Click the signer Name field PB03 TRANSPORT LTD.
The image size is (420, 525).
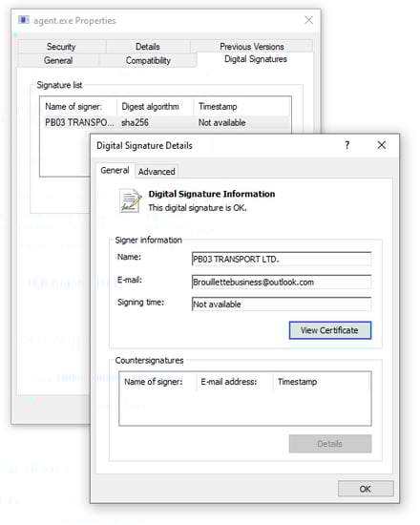click(x=282, y=259)
